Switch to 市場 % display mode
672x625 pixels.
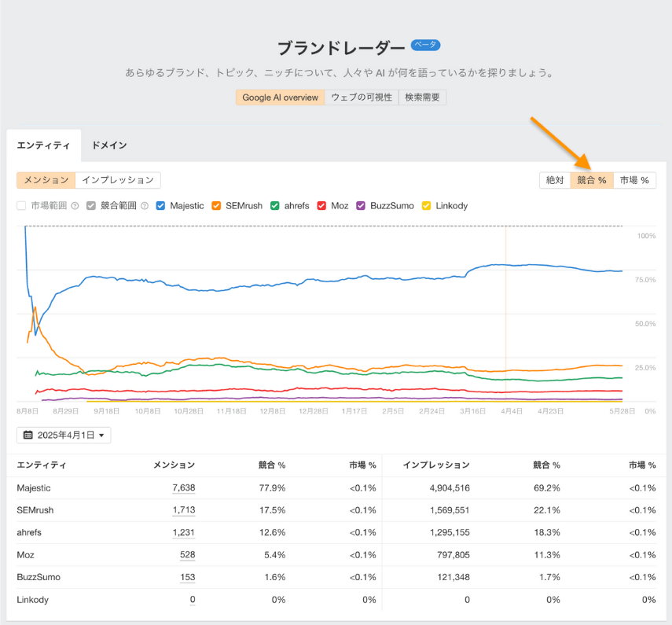click(x=635, y=180)
